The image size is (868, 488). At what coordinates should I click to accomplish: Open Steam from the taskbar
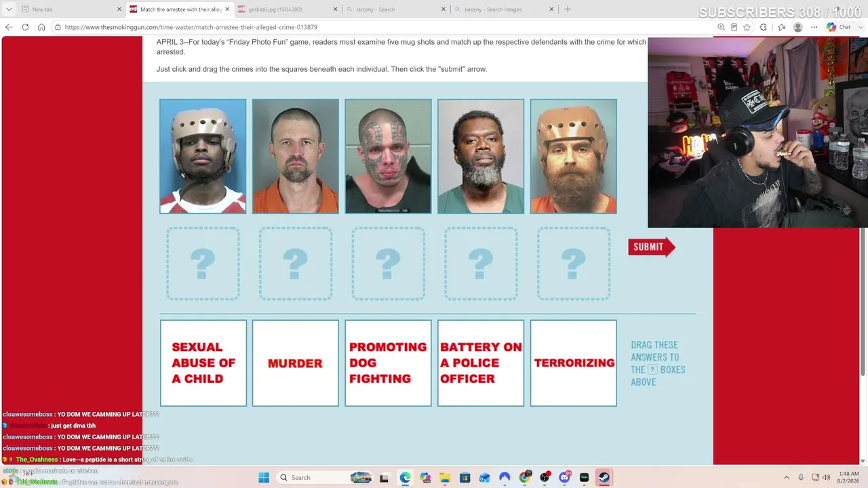point(604,478)
